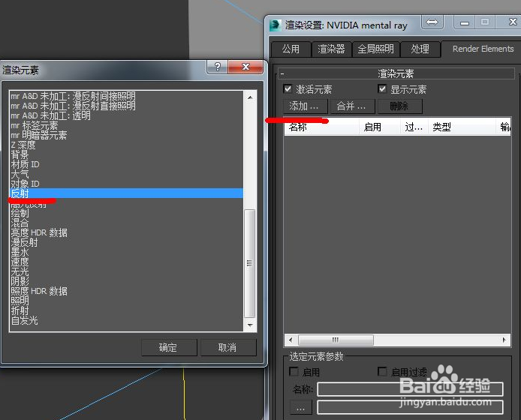Switch to the 处理 tab
The height and width of the screenshot is (420, 521).
(x=420, y=49)
